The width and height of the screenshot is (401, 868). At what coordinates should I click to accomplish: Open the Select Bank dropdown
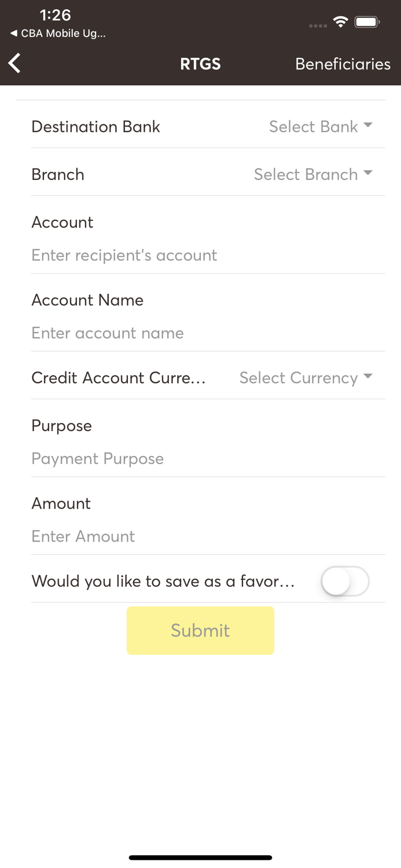click(314, 127)
